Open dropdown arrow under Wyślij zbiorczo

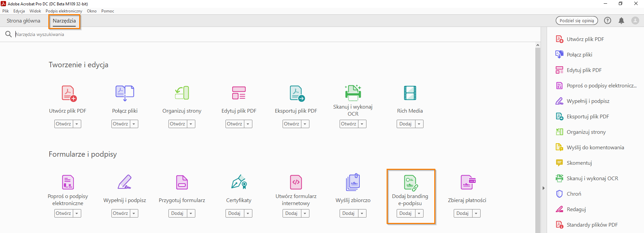[362, 213]
